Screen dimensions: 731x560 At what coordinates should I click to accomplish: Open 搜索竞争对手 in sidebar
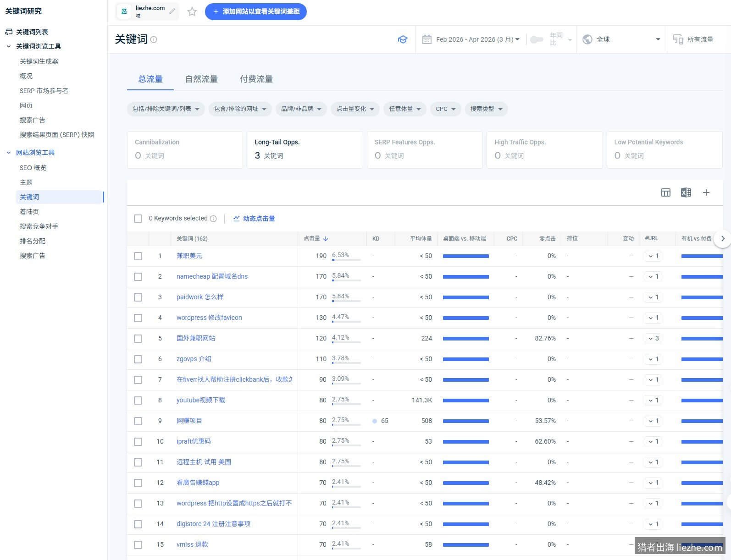pyautogui.click(x=39, y=226)
